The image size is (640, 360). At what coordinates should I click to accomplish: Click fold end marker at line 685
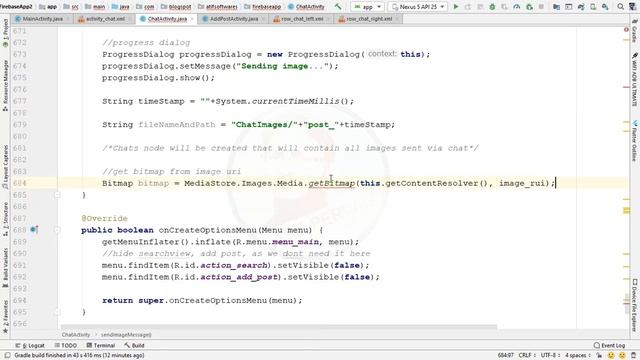[57, 195]
